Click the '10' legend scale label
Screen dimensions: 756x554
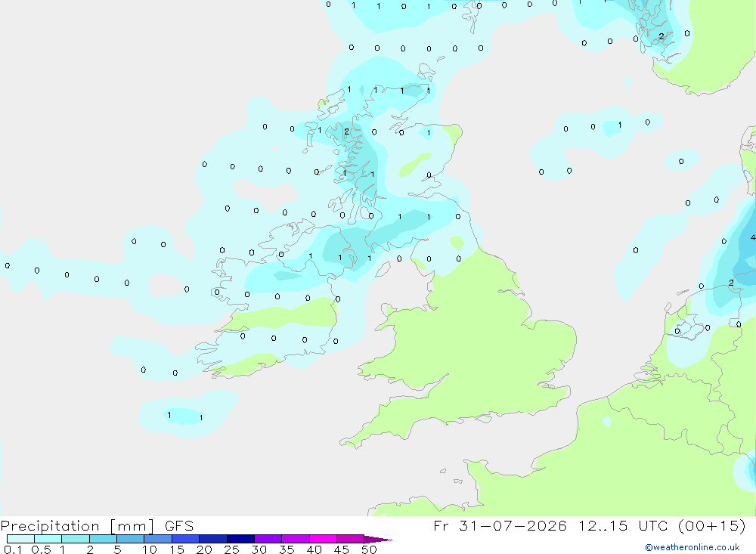150,549
